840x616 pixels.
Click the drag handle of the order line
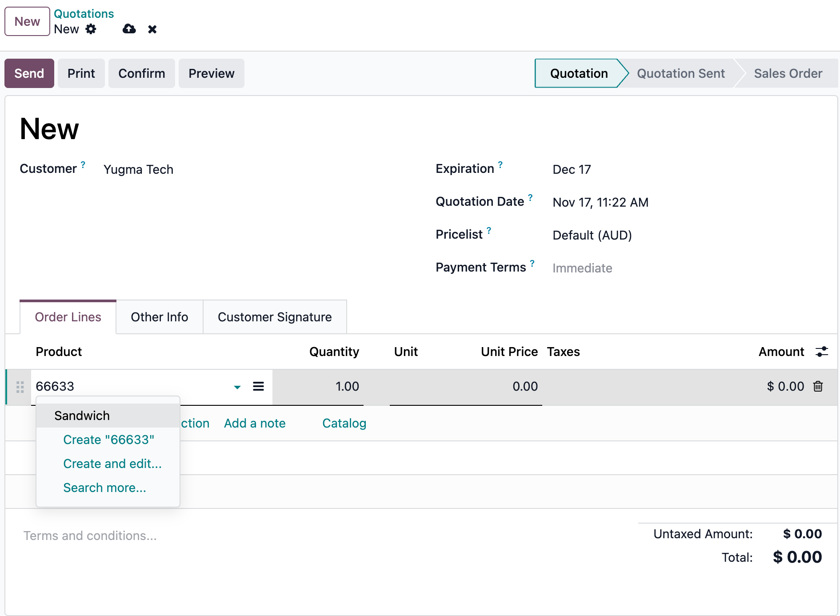[x=20, y=387]
